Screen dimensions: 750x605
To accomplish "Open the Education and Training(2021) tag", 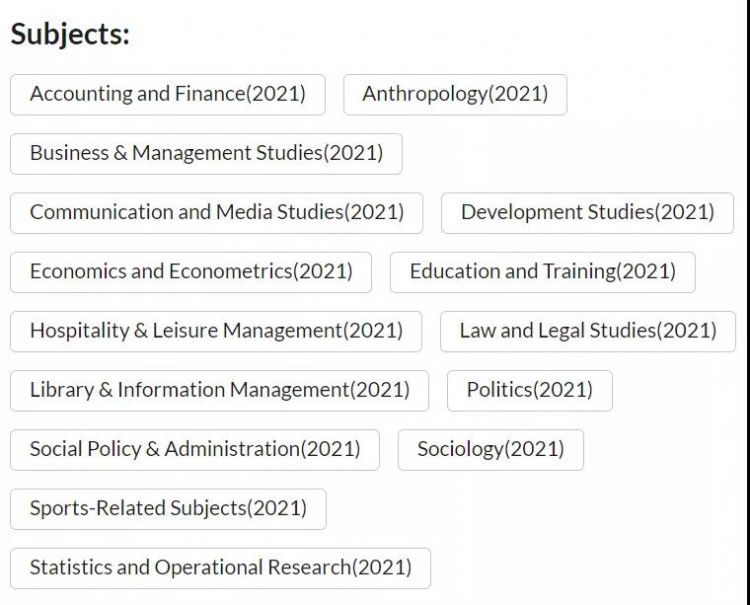I will pos(542,271).
